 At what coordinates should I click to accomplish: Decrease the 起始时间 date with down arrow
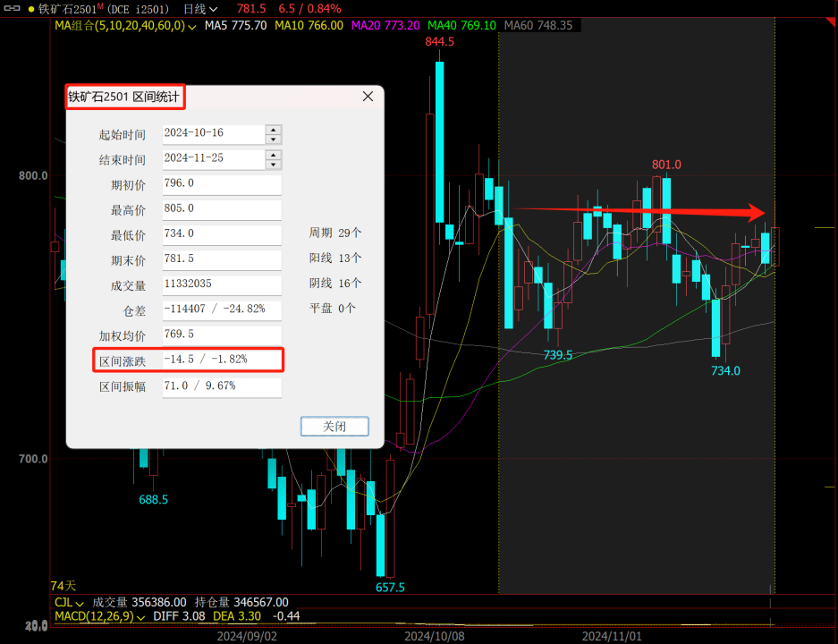273,139
